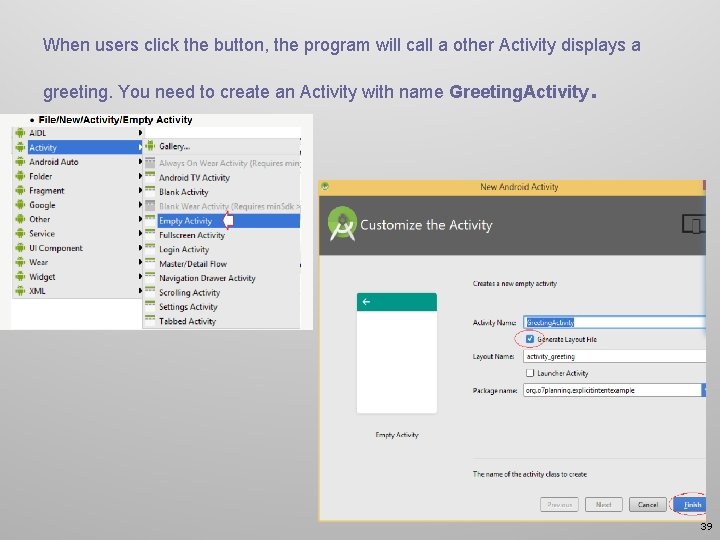This screenshot has width=720, height=540.
Task: Click the Cancel button
Action: [x=648, y=505]
